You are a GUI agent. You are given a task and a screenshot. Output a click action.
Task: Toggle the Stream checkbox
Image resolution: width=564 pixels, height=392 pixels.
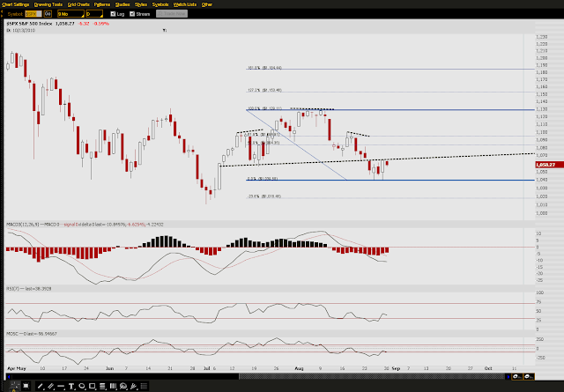pos(132,14)
